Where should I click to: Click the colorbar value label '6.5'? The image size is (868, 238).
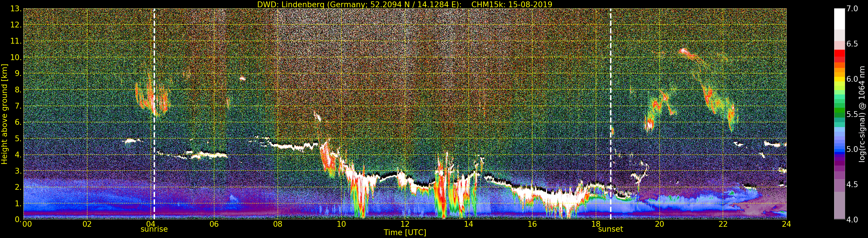[852, 44]
